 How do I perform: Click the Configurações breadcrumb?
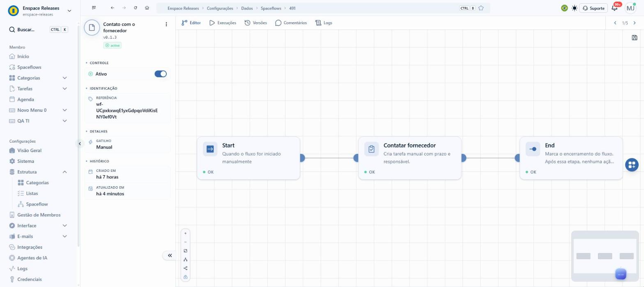[220, 8]
